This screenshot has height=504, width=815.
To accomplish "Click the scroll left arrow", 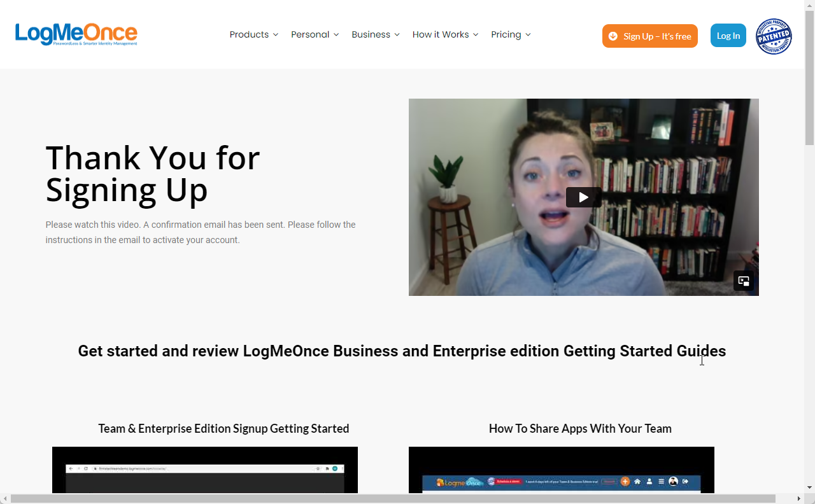I will tap(5, 498).
